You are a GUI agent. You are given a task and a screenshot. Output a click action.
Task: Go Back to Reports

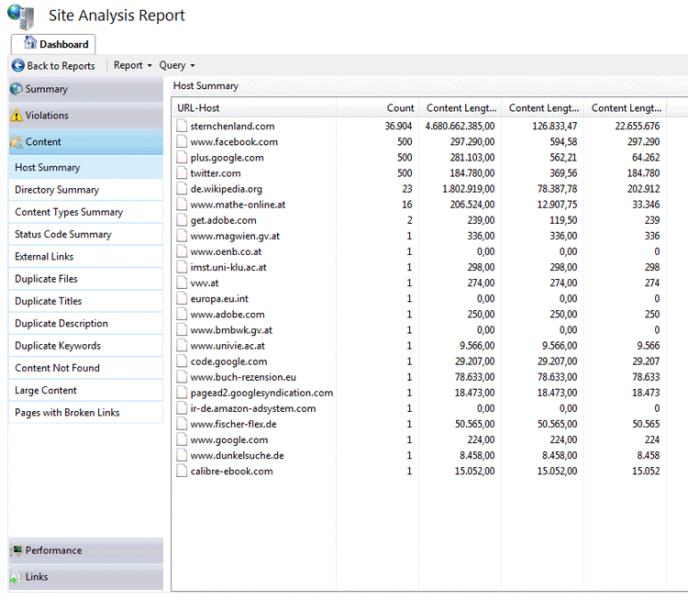(x=54, y=65)
